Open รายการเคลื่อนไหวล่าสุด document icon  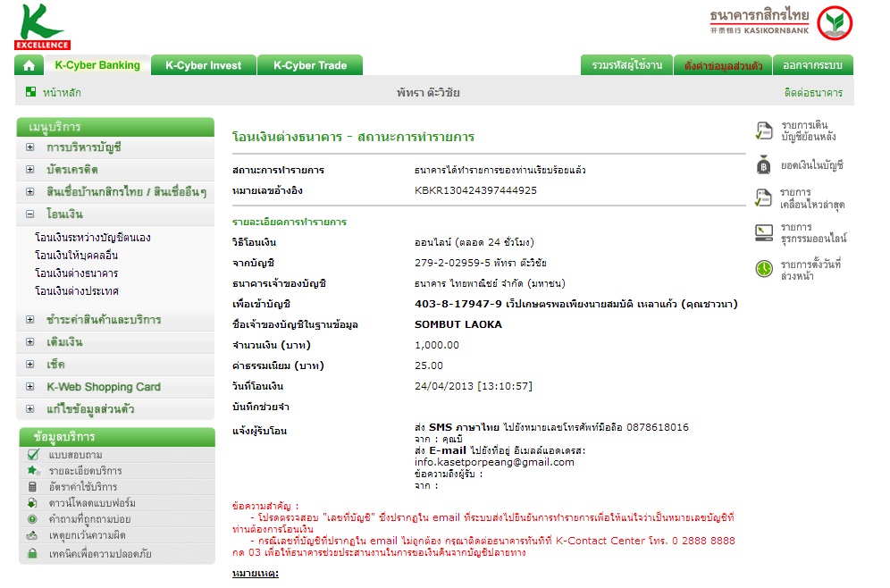[764, 198]
